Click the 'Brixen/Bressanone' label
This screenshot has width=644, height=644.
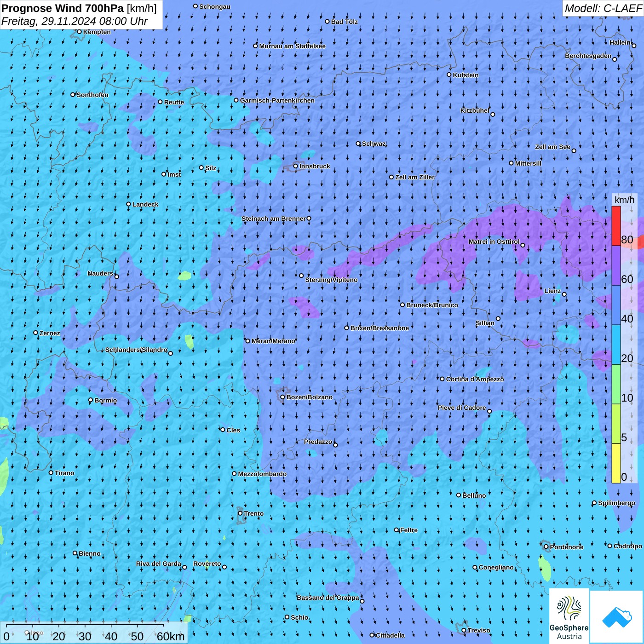pos(379,328)
